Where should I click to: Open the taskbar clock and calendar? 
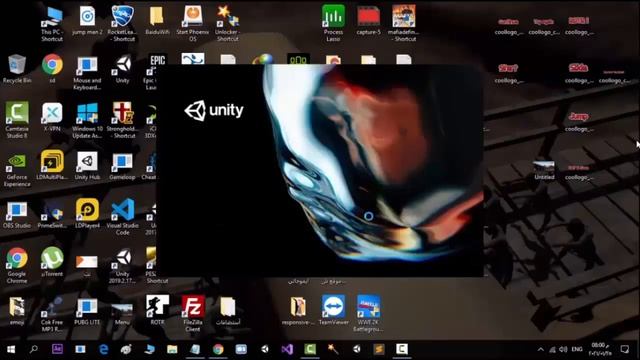(x=600, y=349)
